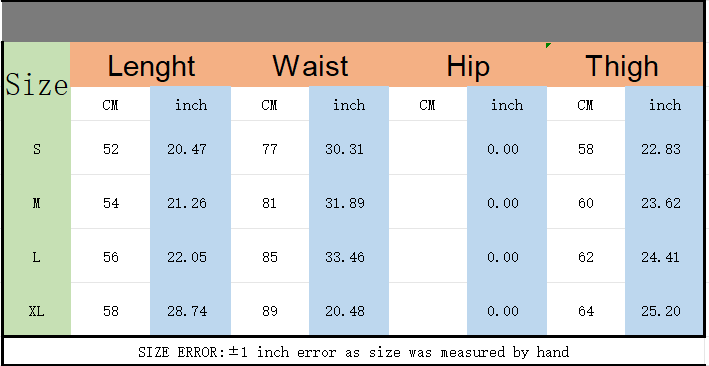Select the Lenght cell showing 52
The height and width of the screenshot is (366, 709).
[x=111, y=148]
